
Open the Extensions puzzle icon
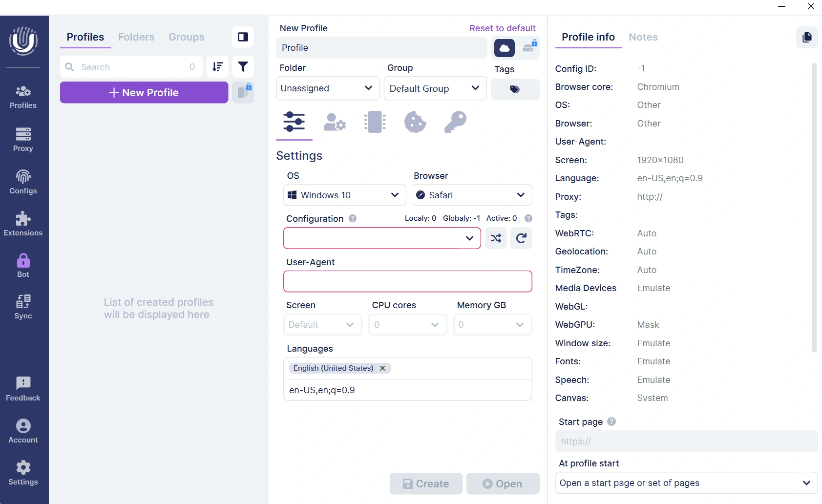pos(23,224)
